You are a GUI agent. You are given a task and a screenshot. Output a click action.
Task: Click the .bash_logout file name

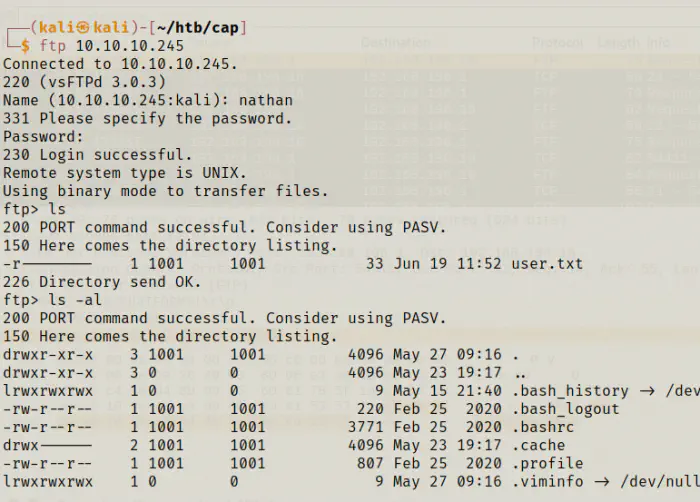(567, 409)
